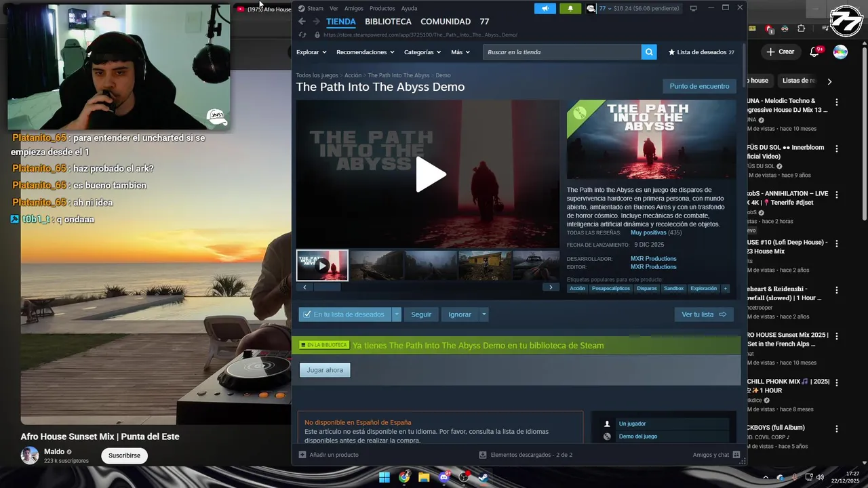Screen dimensions: 868x488
Task: Select the Posapocalípticos tag
Action: [610, 288]
